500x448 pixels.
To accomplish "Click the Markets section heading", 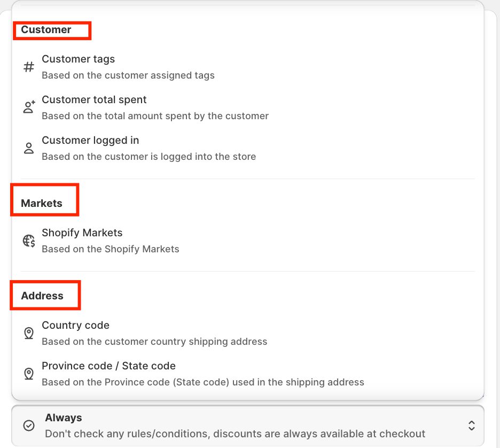I will pyautogui.click(x=42, y=203).
